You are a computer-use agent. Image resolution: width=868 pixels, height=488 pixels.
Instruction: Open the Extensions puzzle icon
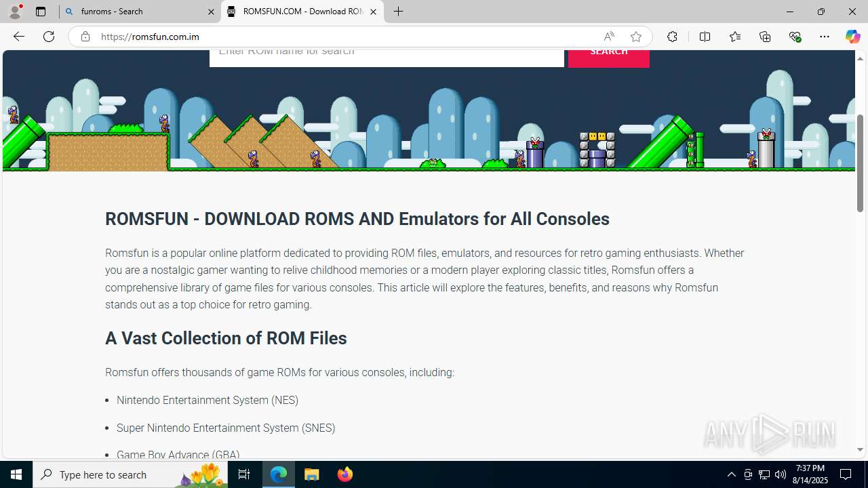672,37
